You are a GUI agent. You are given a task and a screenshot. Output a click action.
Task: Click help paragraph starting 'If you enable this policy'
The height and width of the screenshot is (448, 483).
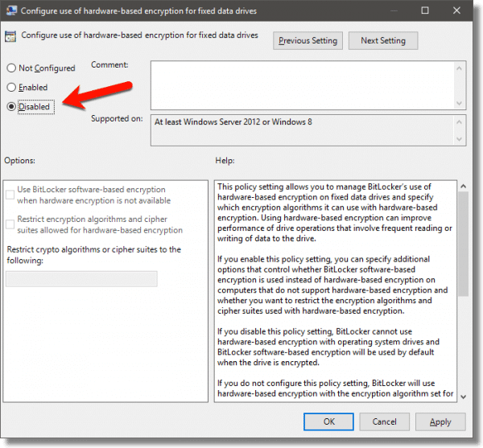332,285
